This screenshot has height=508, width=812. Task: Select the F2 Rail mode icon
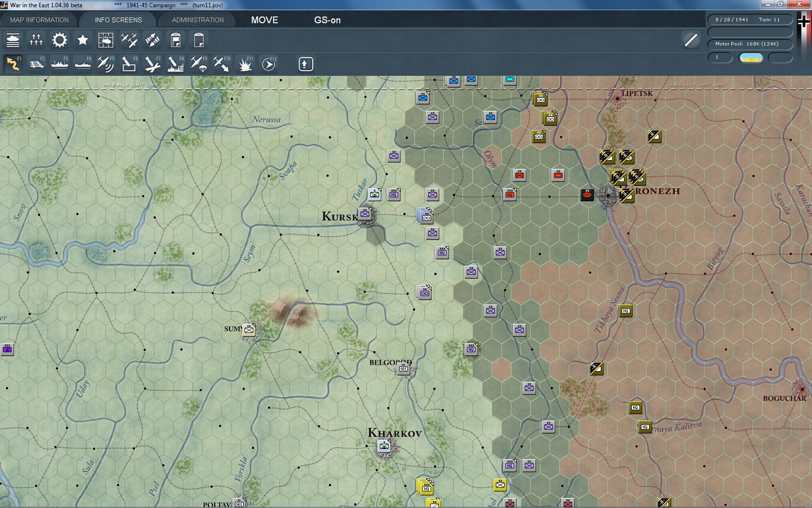coord(36,64)
